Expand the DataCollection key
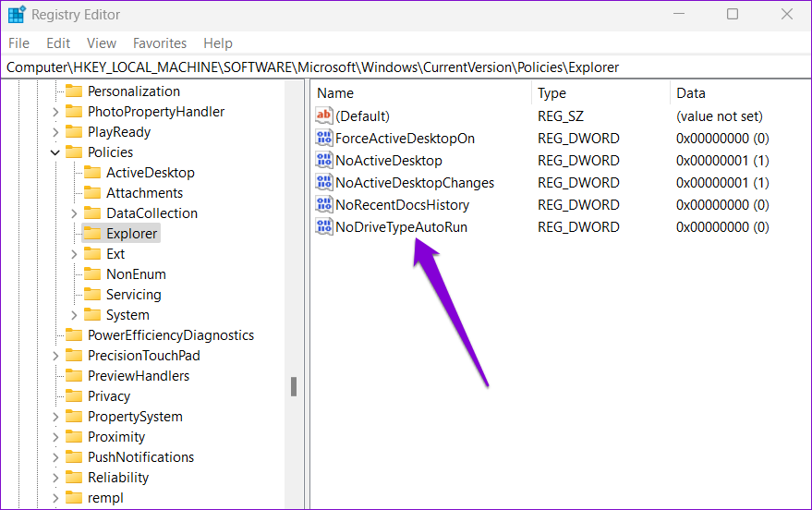Image resolution: width=812 pixels, height=510 pixels. tap(74, 213)
